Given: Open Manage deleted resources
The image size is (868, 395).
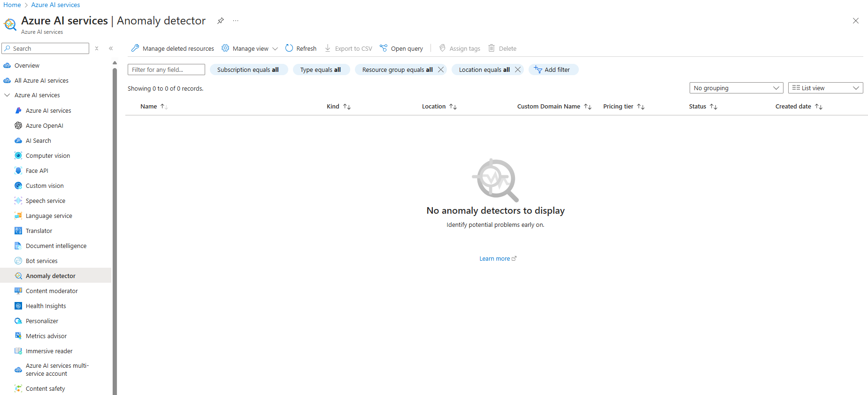Looking at the screenshot, I should [x=172, y=48].
